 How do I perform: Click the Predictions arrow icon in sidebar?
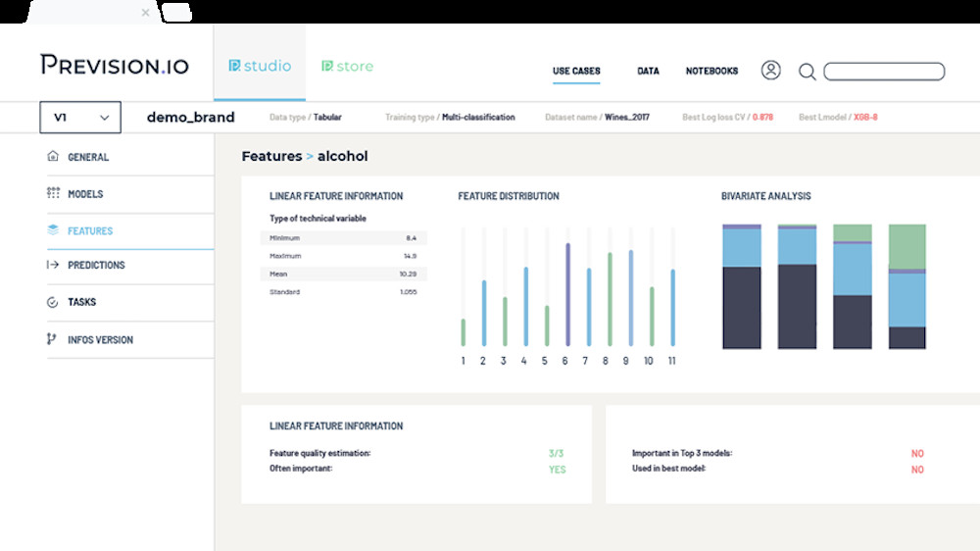tap(53, 265)
